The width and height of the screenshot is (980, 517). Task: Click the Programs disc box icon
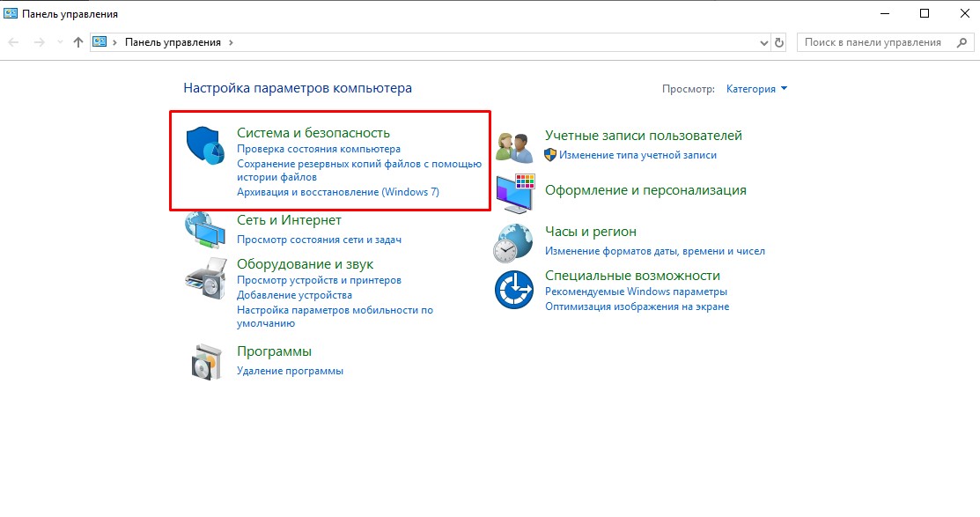(205, 361)
